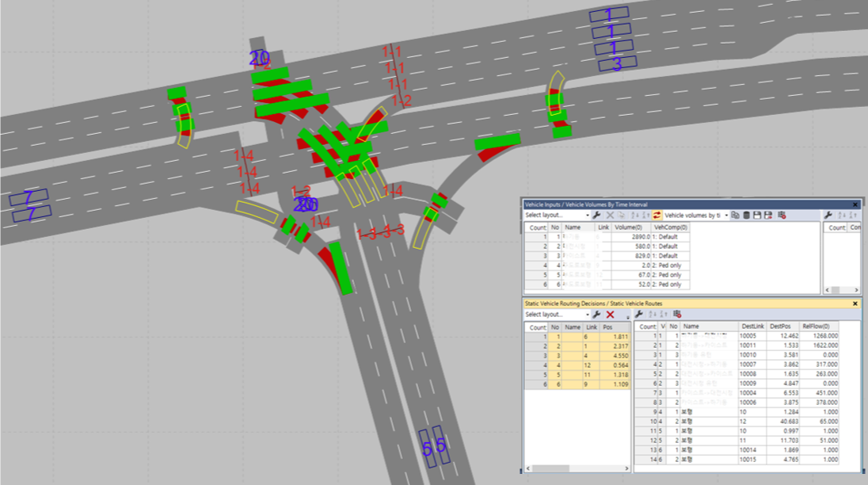The width and height of the screenshot is (868, 485).
Task: Select routing decision row with Link 12
Action: tap(577, 365)
